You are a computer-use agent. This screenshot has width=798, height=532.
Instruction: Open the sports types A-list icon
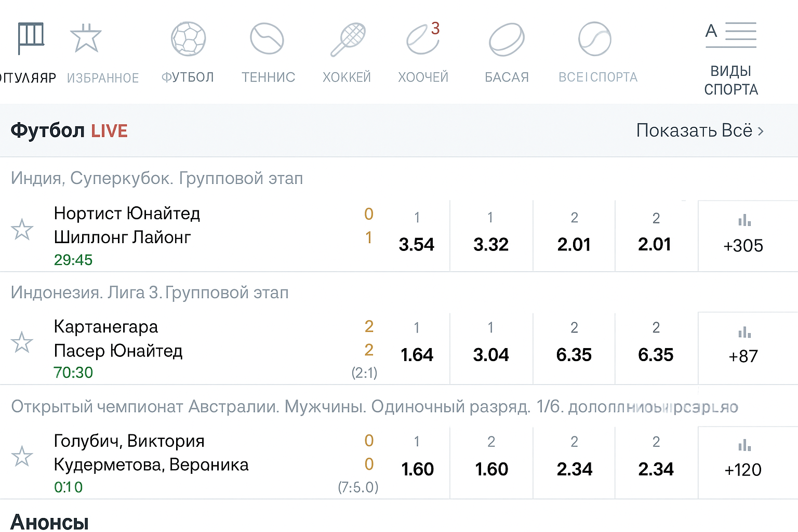(730, 35)
